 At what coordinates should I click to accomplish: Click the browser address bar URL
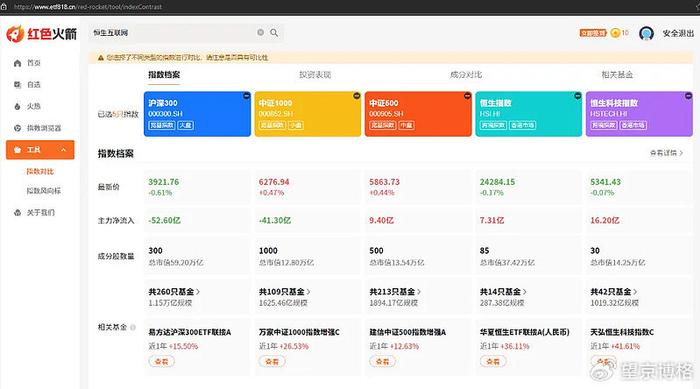[x=88, y=7]
